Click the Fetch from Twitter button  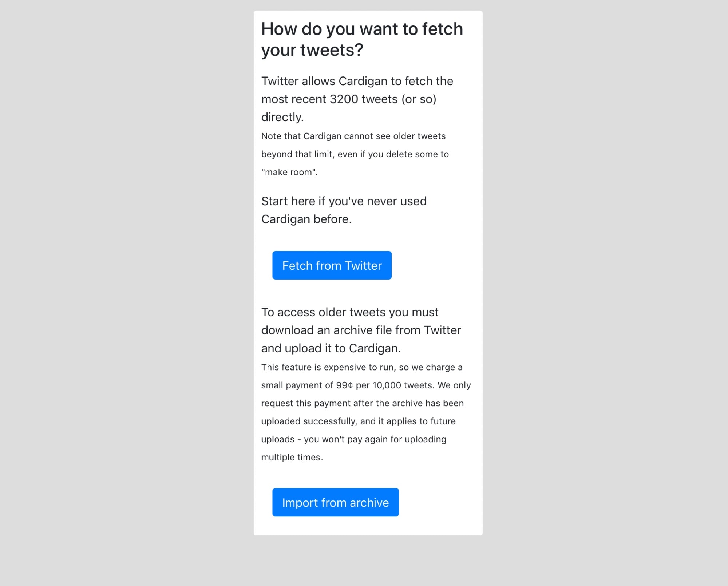(332, 265)
